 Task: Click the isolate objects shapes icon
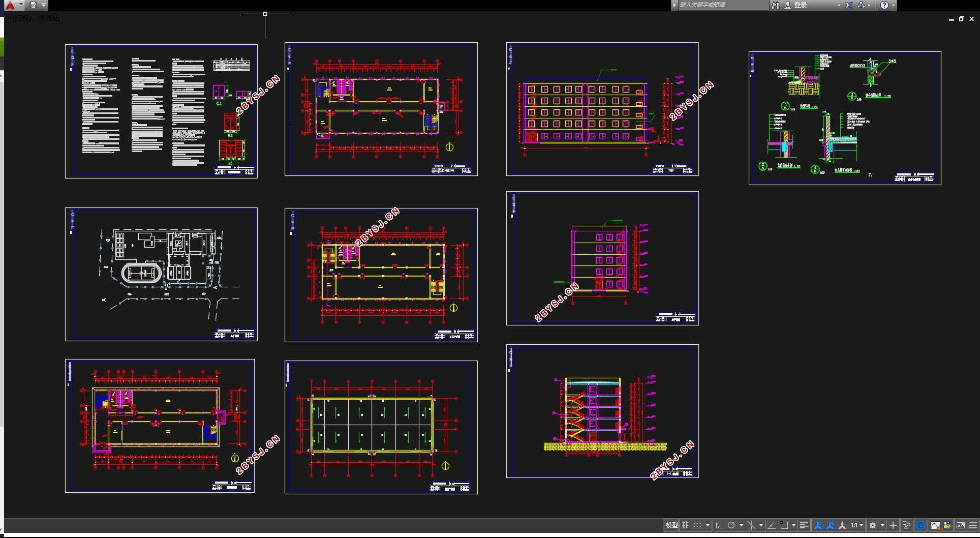coord(906,525)
